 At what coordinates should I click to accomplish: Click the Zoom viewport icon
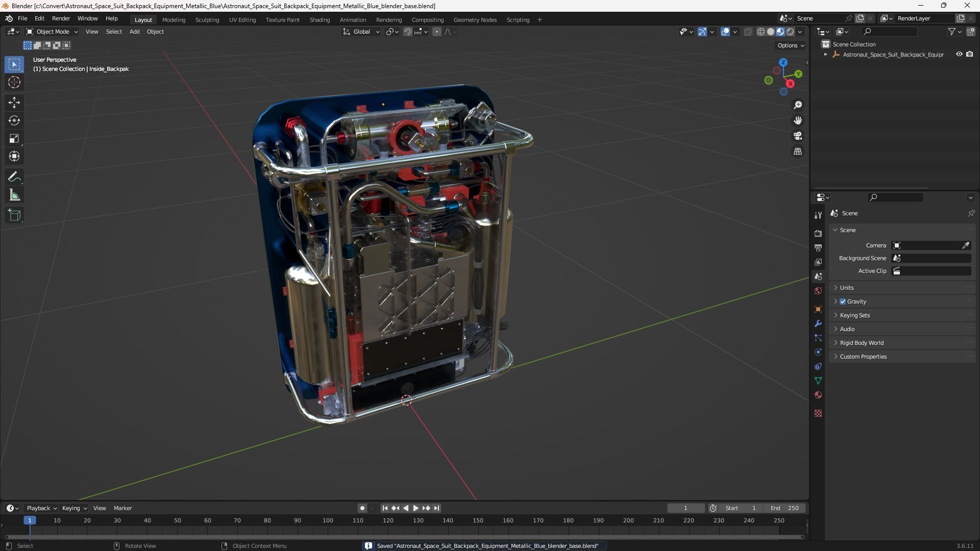tap(798, 105)
